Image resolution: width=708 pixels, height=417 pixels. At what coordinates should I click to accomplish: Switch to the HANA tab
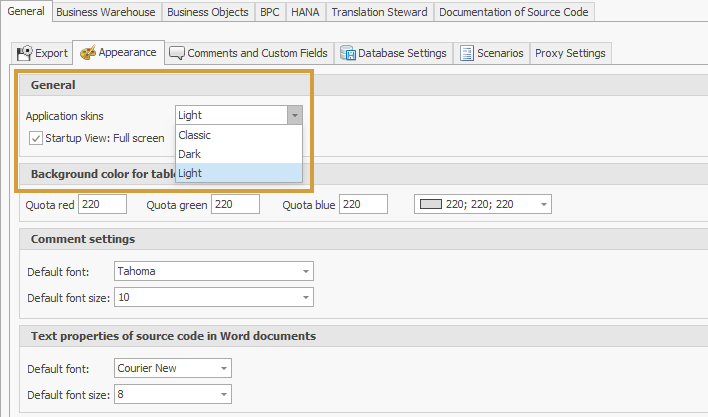coord(305,12)
